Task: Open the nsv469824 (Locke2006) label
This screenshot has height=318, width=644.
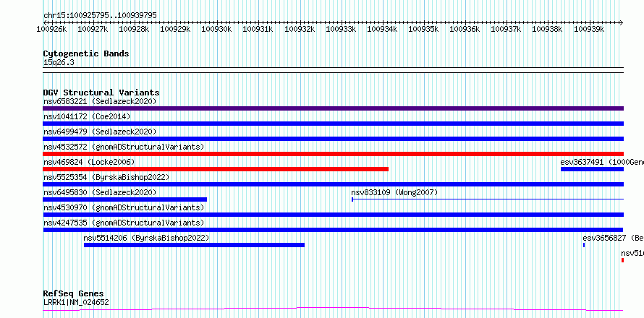Action: [89, 162]
